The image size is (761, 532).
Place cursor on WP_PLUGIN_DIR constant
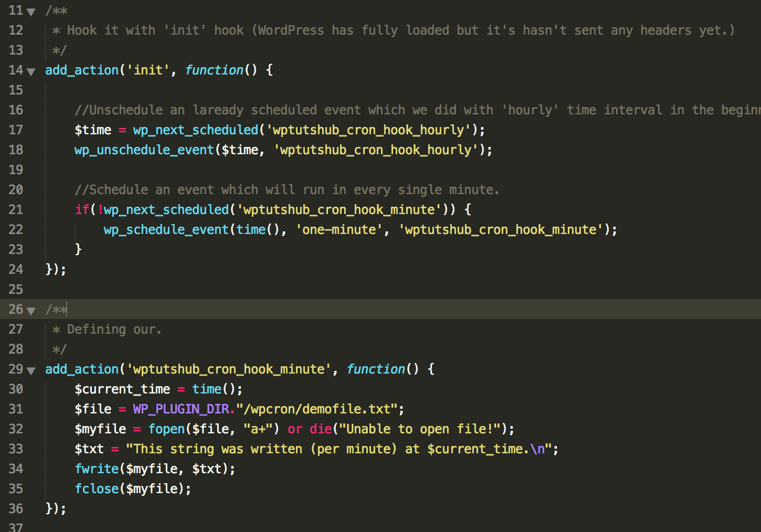(181, 409)
